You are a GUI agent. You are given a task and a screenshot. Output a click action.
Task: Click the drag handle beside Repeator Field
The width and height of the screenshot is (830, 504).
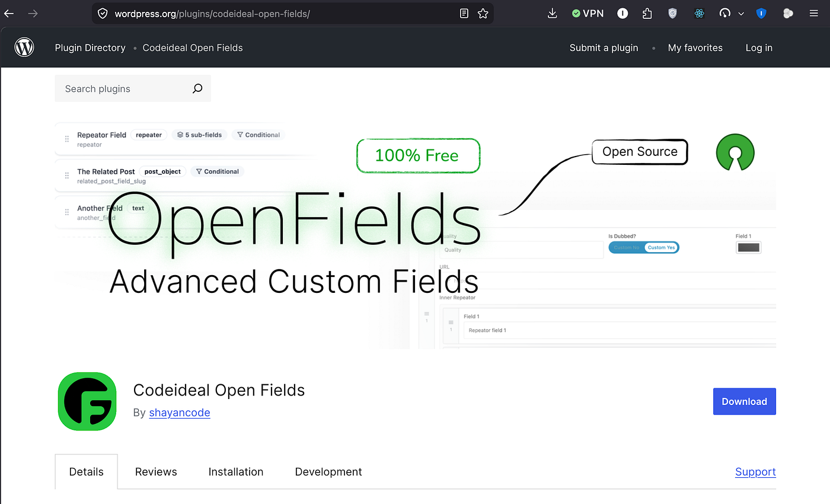[x=67, y=139]
